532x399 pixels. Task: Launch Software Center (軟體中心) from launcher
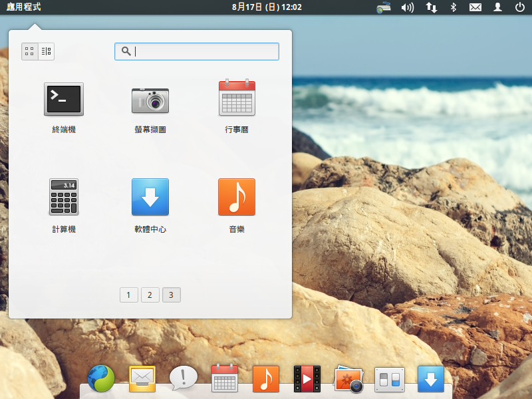click(150, 197)
